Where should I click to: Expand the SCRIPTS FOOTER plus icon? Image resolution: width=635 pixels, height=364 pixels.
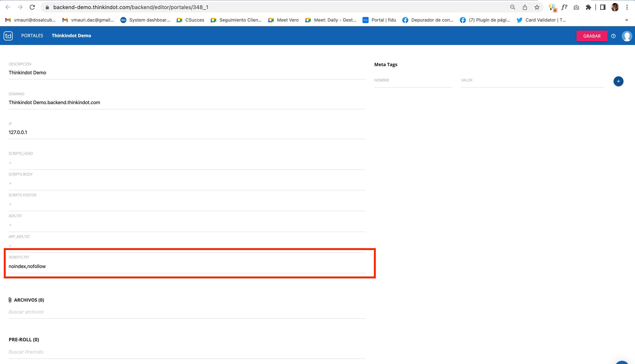(x=10, y=204)
